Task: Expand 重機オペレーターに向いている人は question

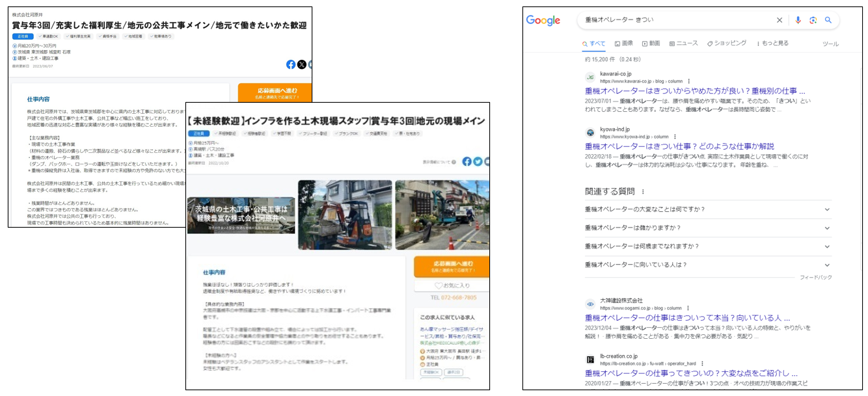Action: click(708, 265)
